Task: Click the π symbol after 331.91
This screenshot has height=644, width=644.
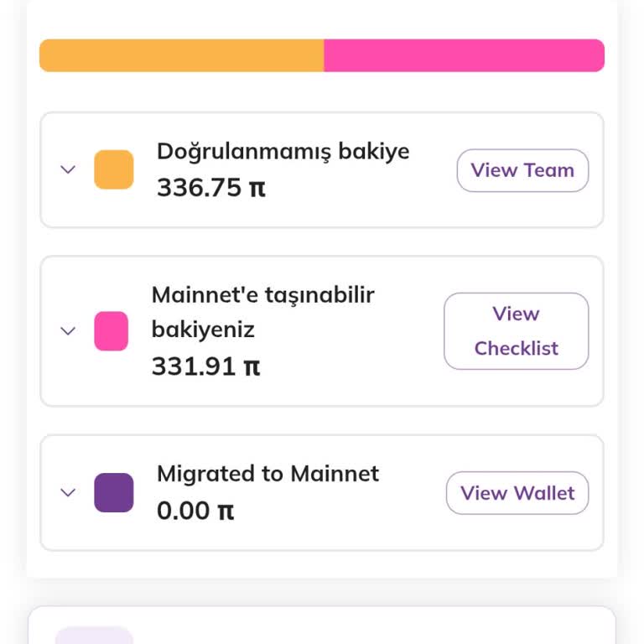Action: click(252, 367)
